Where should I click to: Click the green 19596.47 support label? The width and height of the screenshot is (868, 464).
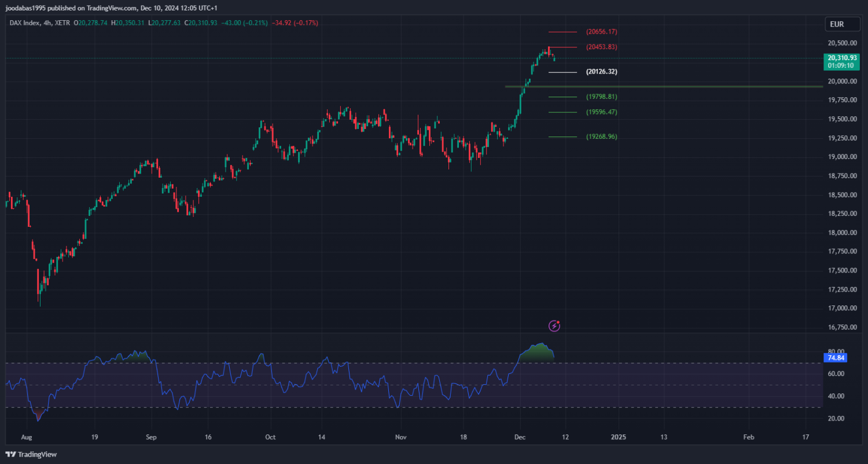[x=601, y=112]
